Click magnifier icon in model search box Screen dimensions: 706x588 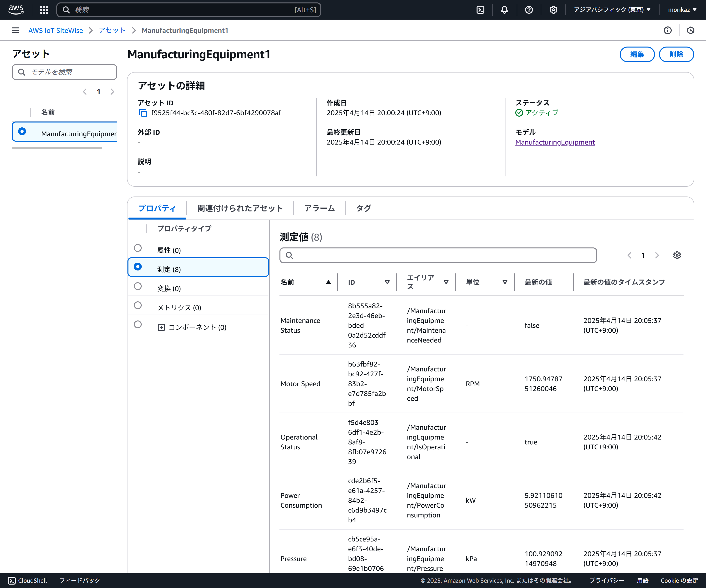[x=22, y=72]
